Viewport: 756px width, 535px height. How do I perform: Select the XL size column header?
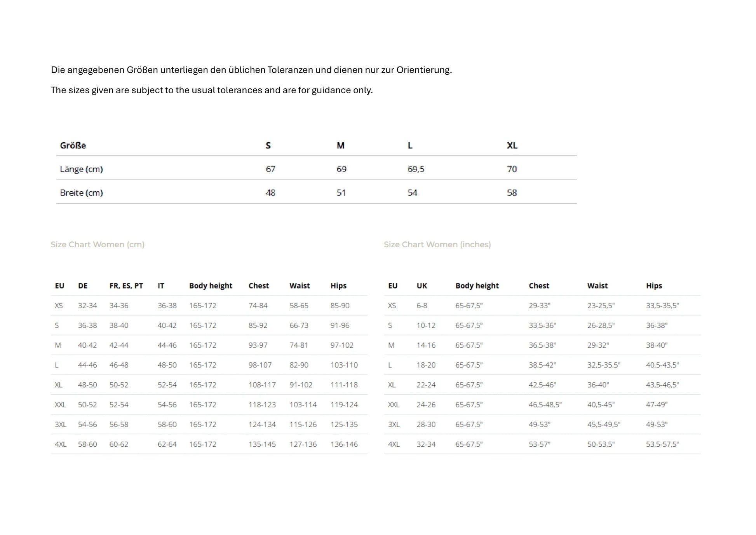point(512,145)
